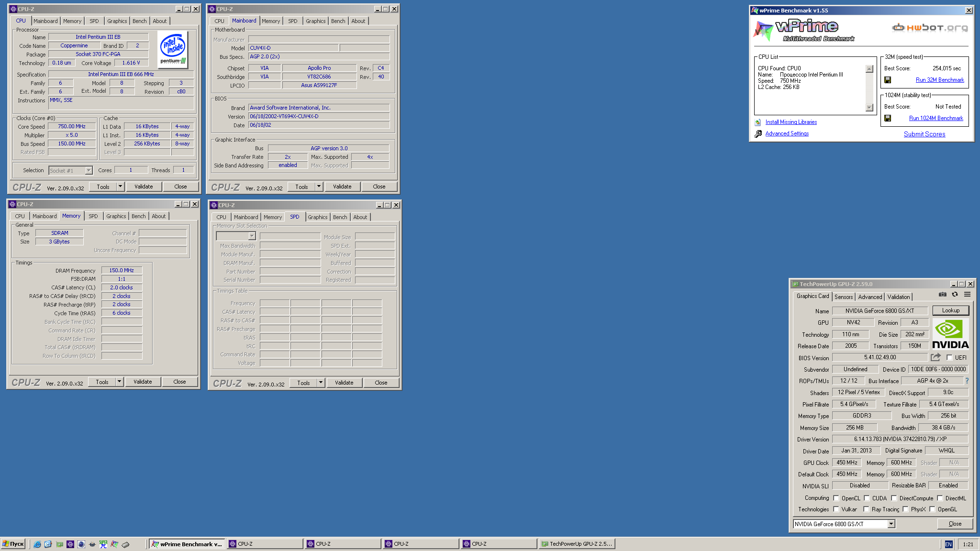
Task: Launch the Super Pi quick launch icon
Action: click(x=103, y=544)
